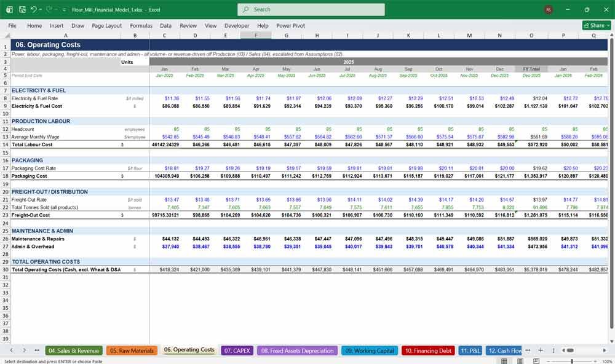Open the Insert ribbon tab
This screenshot has height=364, width=615.
click(57, 25)
